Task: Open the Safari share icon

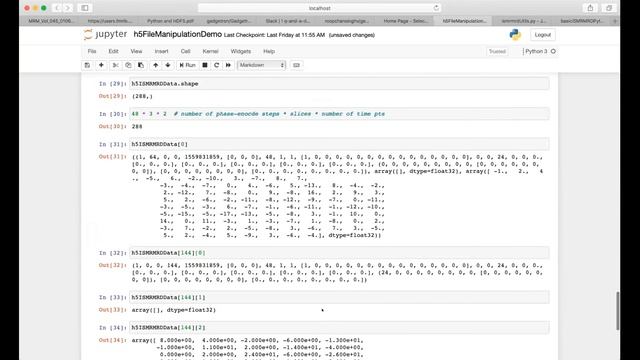Action: tap(590, 8)
